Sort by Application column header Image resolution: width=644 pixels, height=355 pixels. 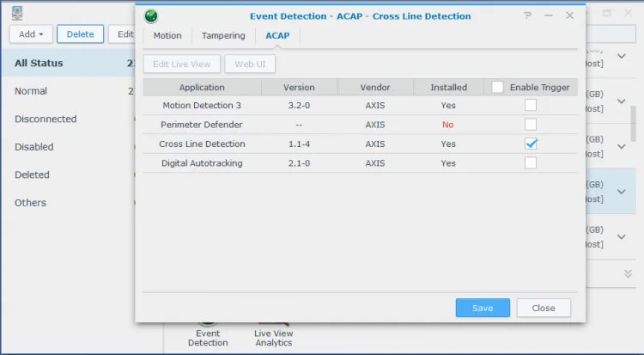(x=202, y=87)
